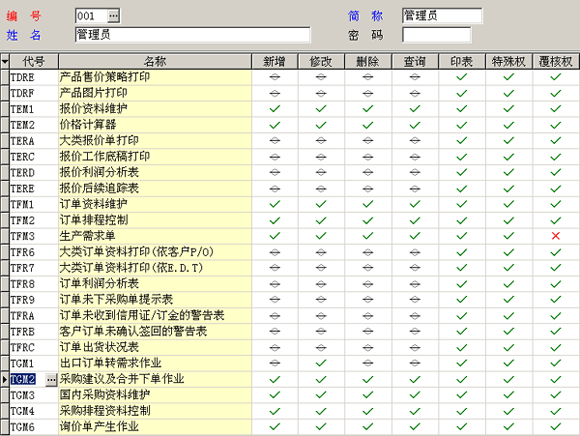Click the 修改 column header
This screenshot has height=436, width=580.
pyautogui.click(x=321, y=61)
